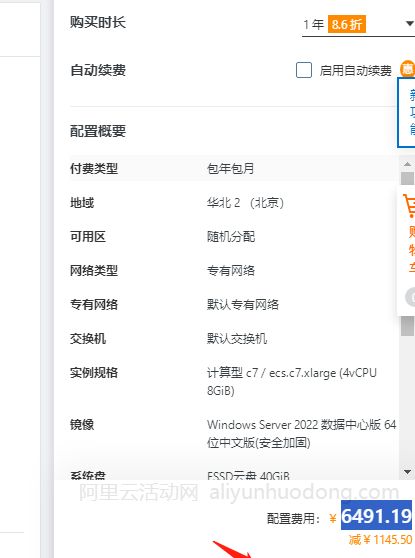This screenshot has width=415, height=558.
Task: Select the 默认专有网络 value
Action: tap(243, 305)
